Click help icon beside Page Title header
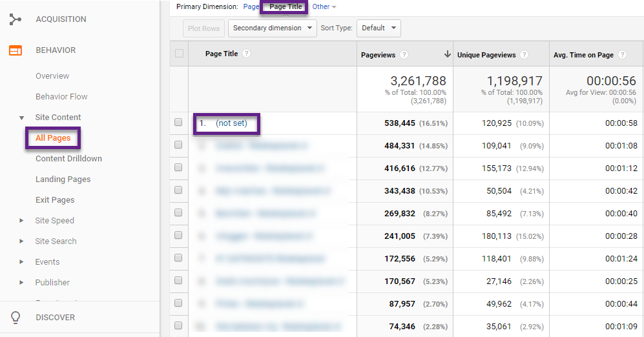The image size is (644, 337). pos(246,54)
